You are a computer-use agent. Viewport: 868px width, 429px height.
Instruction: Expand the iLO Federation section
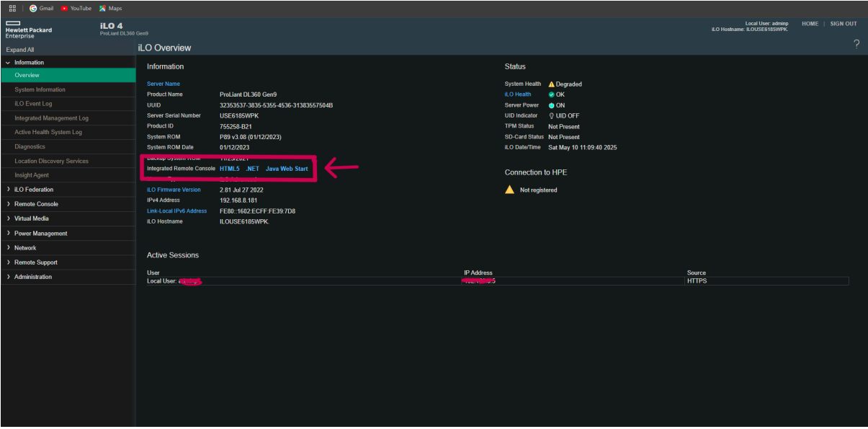[8, 190]
